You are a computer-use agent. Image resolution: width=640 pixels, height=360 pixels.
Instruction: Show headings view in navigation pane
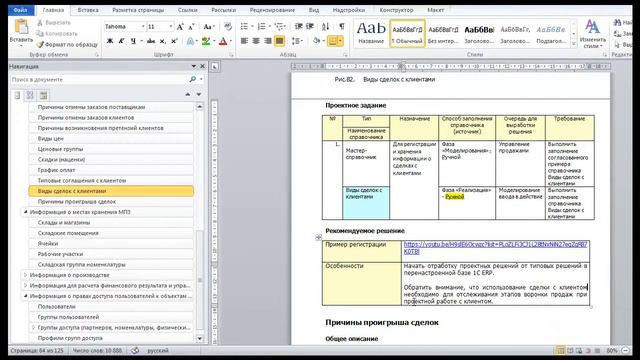(17, 96)
